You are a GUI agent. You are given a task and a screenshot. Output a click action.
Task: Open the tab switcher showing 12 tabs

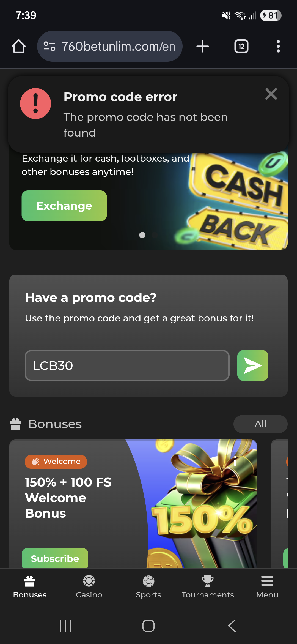pyautogui.click(x=241, y=46)
